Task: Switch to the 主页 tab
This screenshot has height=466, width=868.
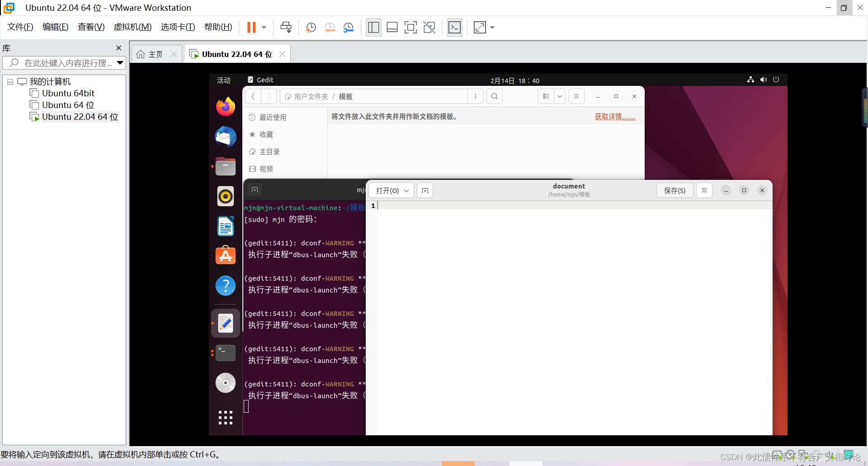Action: [x=155, y=54]
